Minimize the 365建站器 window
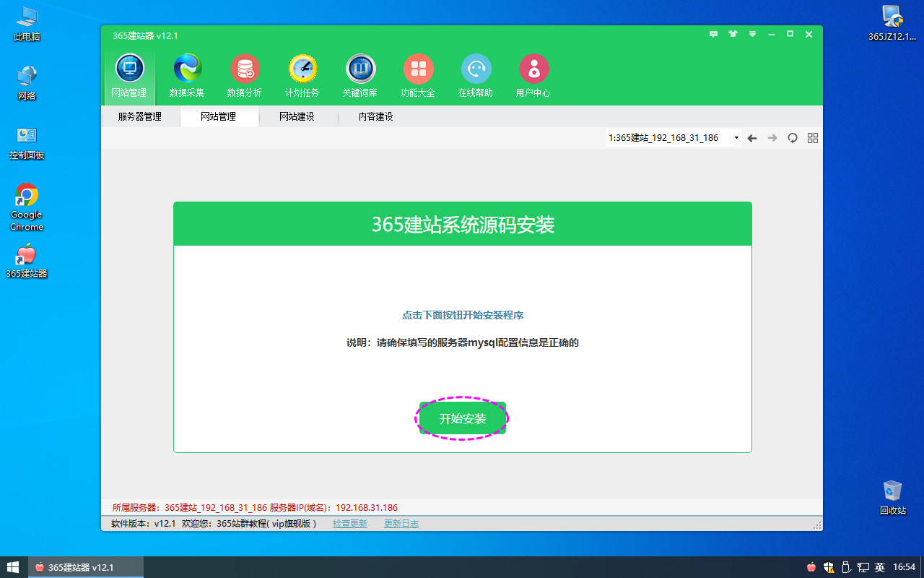Image resolution: width=924 pixels, height=578 pixels. click(772, 34)
